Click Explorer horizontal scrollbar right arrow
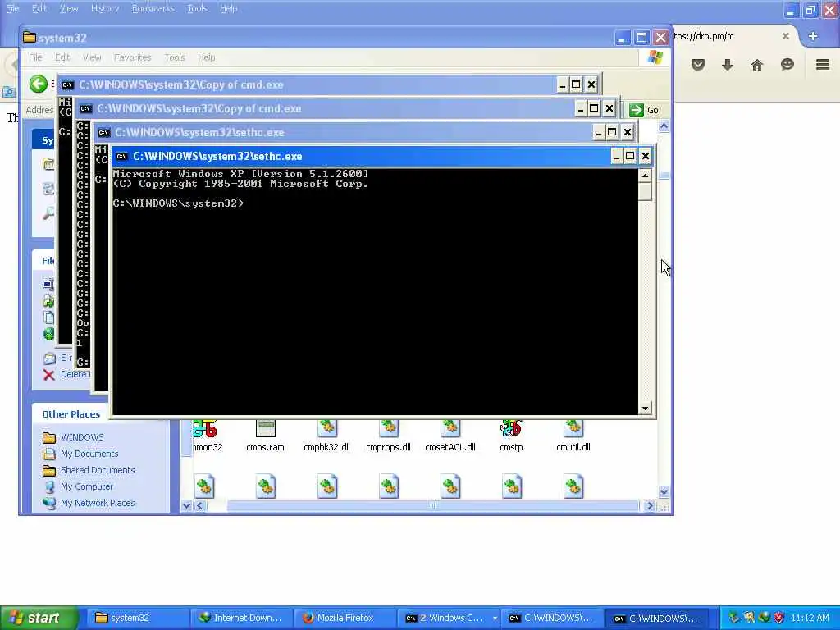Screen dimensions: 840x630 pyautogui.click(x=650, y=505)
